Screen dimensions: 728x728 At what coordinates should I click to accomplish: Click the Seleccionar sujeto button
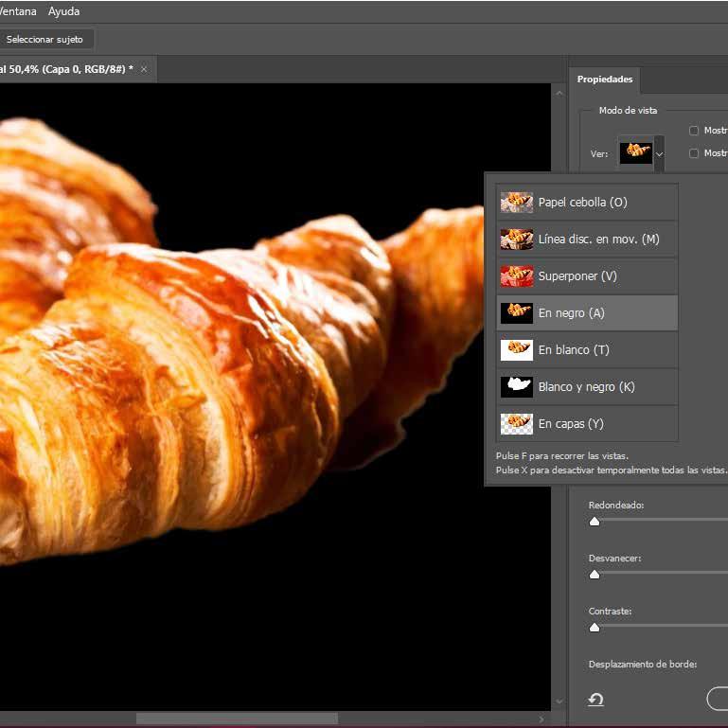[44, 40]
